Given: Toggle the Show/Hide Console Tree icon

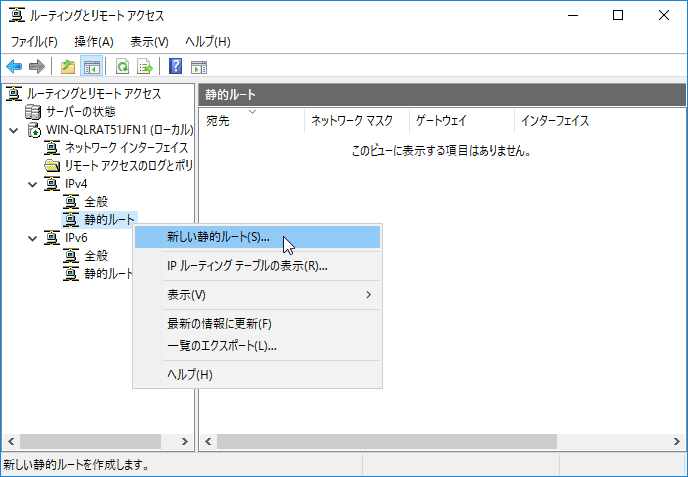Looking at the screenshot, I should click(91, 67).
